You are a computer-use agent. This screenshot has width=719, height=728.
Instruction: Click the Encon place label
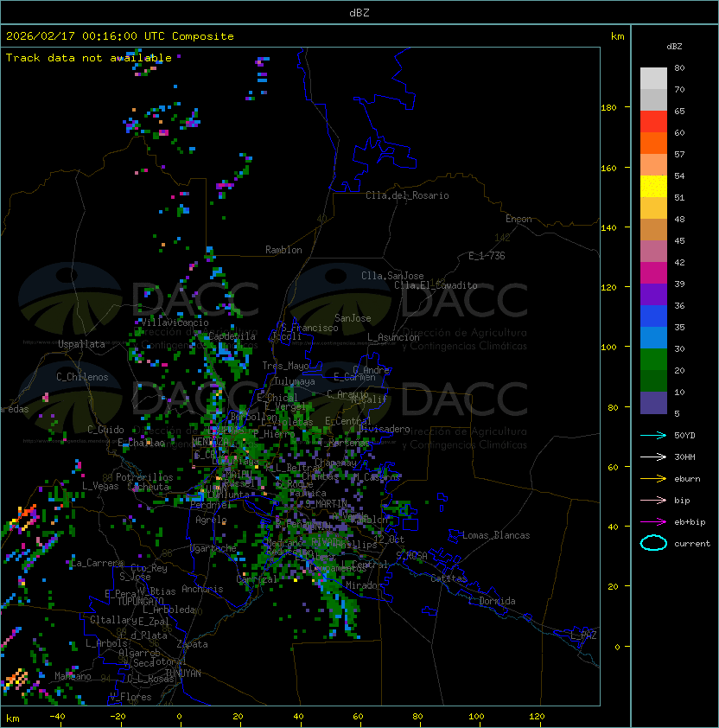point(519,219)
